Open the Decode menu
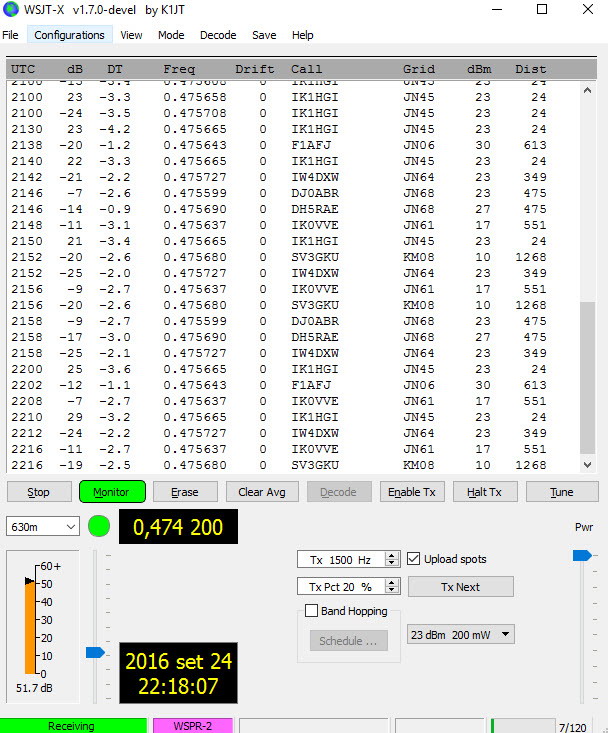 click(218, 35)
